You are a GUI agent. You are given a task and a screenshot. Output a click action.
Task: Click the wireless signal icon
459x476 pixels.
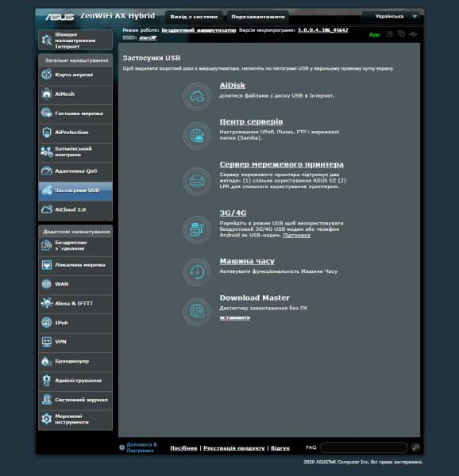(x=47, y=245)
